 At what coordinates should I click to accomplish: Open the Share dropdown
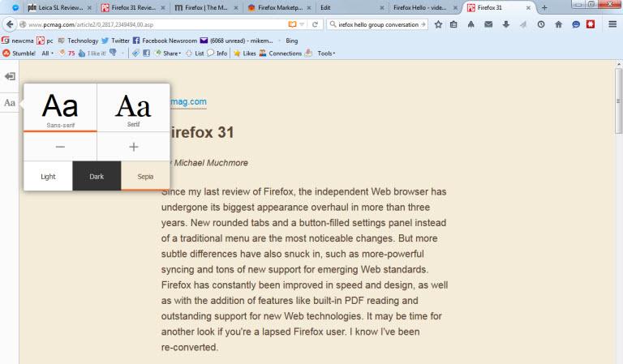[168, 54]
